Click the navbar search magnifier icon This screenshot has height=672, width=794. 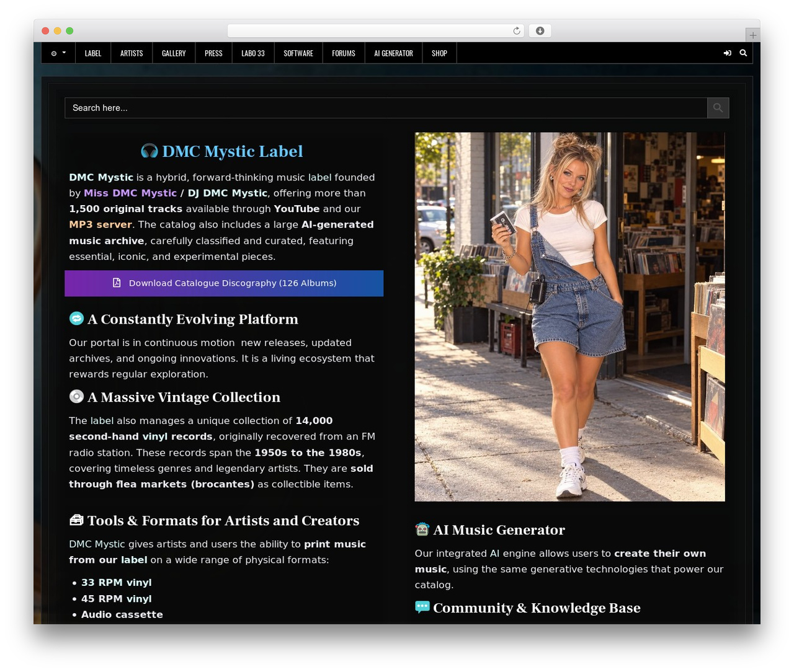point(743,53)
